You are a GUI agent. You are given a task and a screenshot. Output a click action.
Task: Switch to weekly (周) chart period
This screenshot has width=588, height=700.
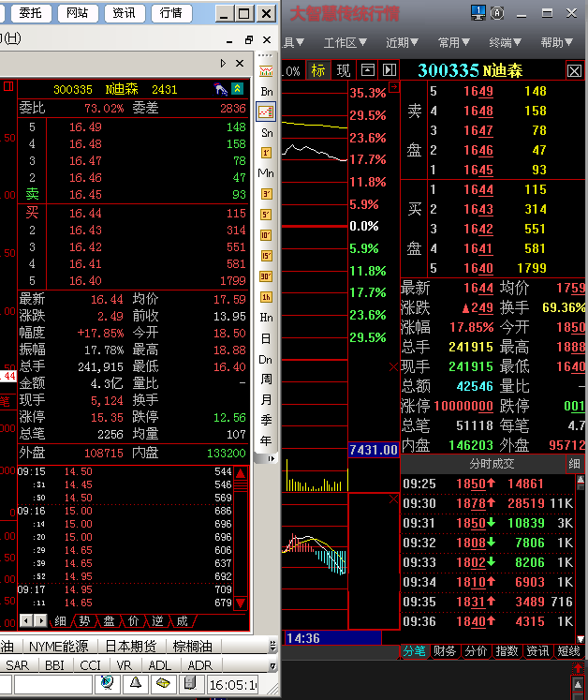point(266,380)
